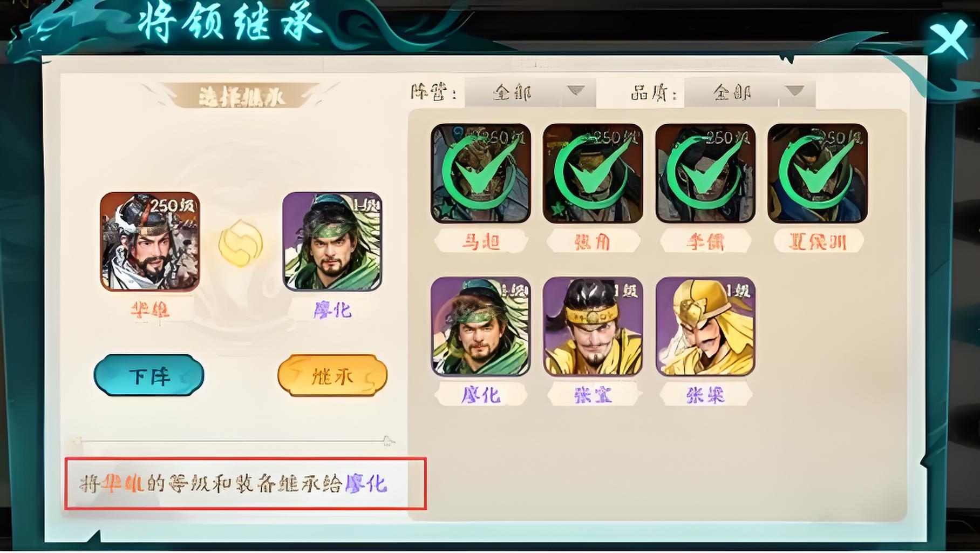This screenshot has height=553, width=980.
Task: Click the yellow 继承 inherit button
Action: click(332, 375)
